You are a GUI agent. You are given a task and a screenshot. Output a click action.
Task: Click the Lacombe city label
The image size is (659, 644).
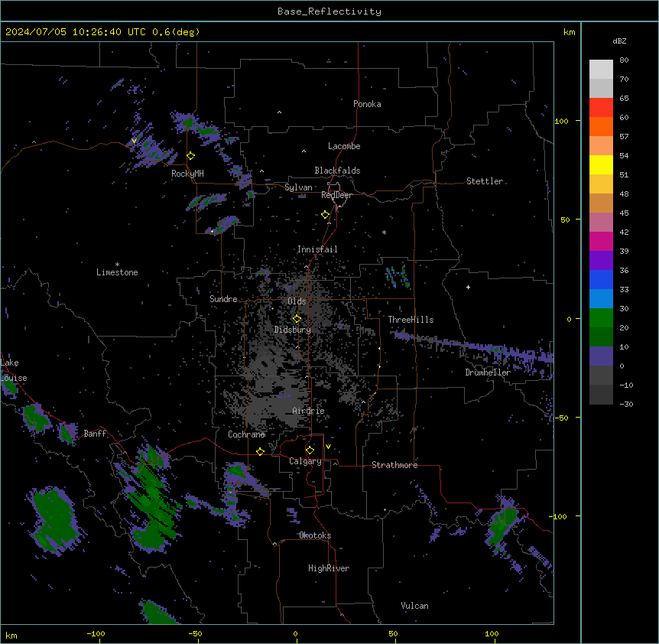pos(344,146)
